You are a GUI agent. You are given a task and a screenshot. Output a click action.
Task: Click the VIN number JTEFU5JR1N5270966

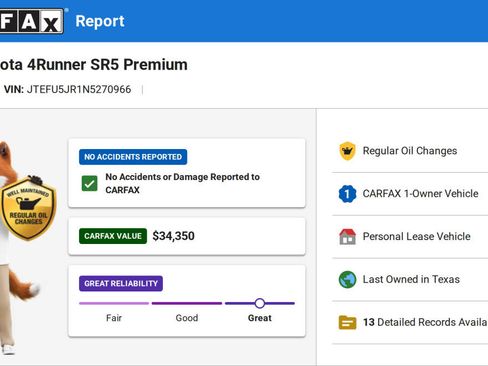[x=79, y=89]
